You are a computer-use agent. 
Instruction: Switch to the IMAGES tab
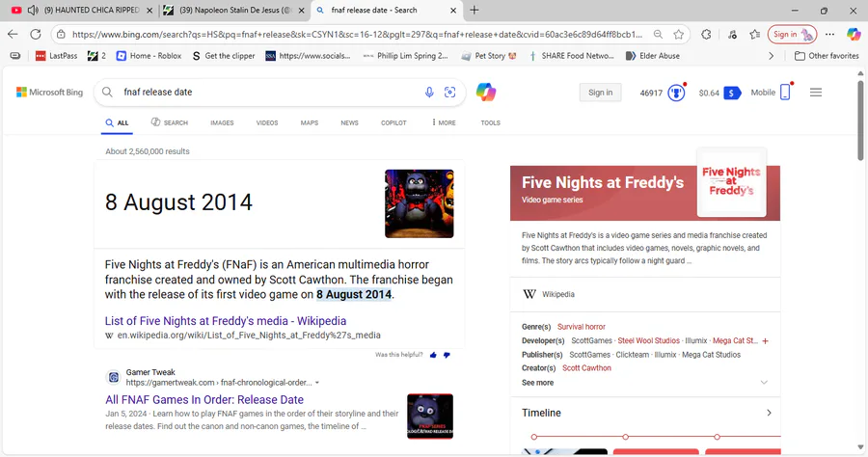pos(222,122)
